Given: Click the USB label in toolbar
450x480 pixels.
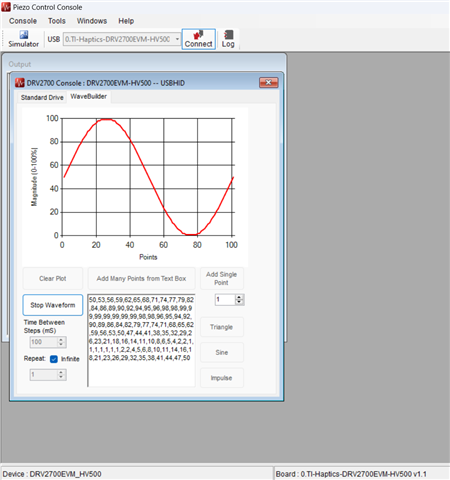Looking at the screenshot, I should [54, 39].
